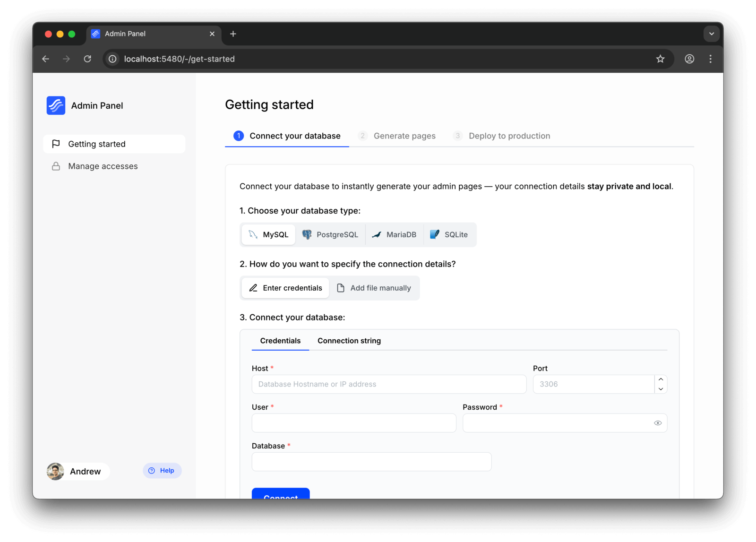Click the site information icon in address bar
Viewport: 756px width, 542px height.
pos(112,59)
